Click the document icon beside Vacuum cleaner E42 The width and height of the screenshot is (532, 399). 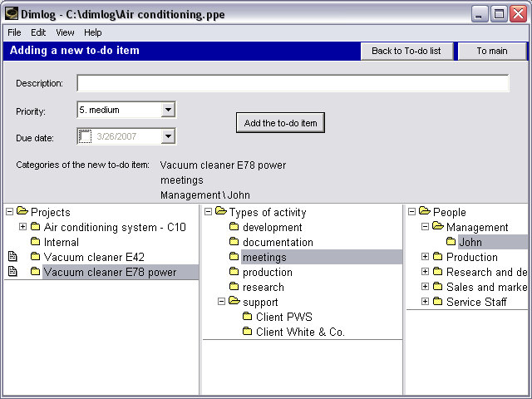pyautogui.click(x=12, y=257)
